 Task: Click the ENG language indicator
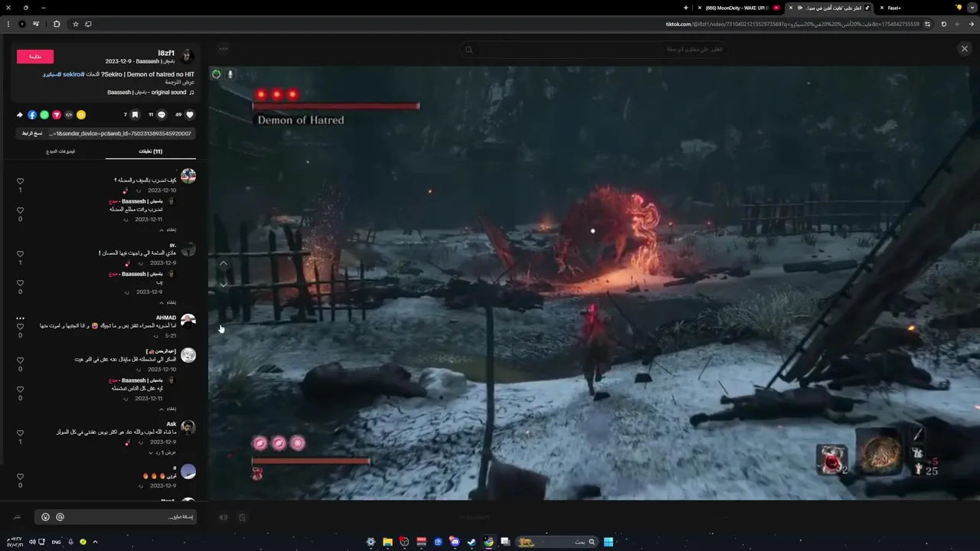(x=57, y=542)
